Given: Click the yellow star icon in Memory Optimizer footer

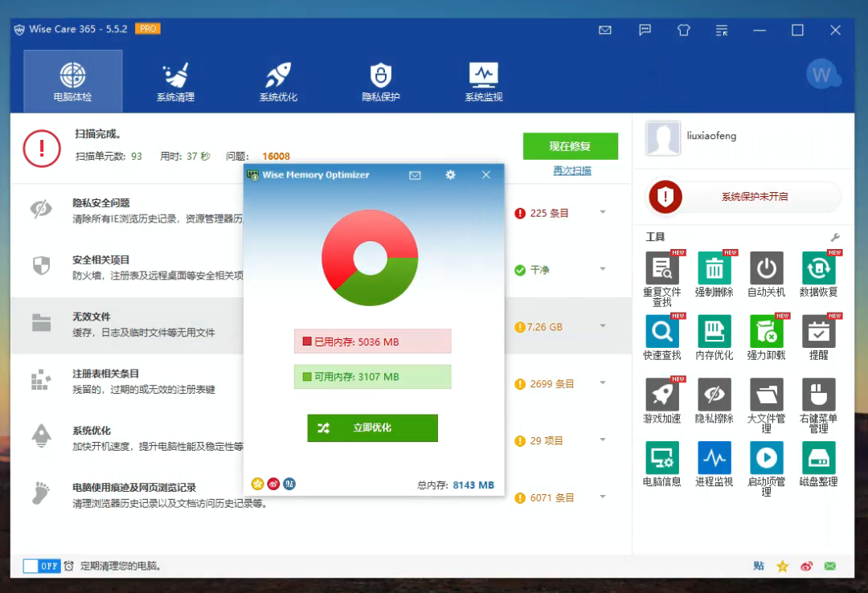Looking at the screenshot, I should pyautogui.click(x=257, y=484).
